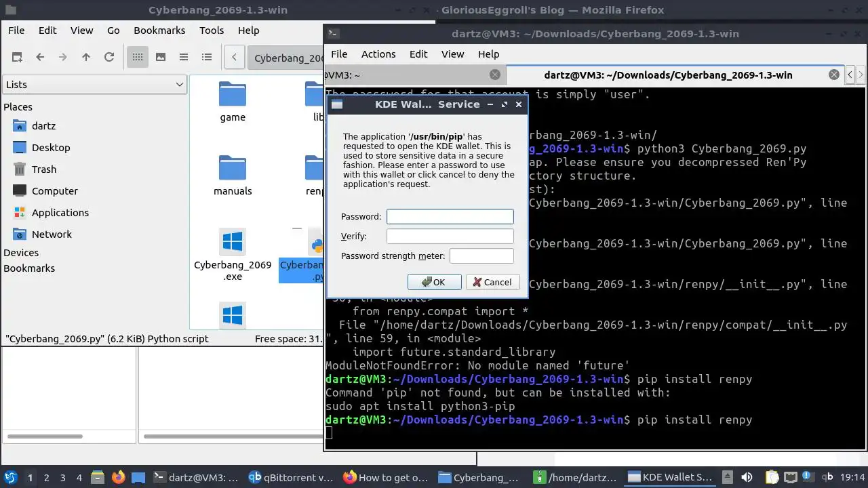Viewport: 868px width, 488px height.
Task: Switch to the Cyberbang_2069-1.3-win terminal tab
Action: [668, 75]
